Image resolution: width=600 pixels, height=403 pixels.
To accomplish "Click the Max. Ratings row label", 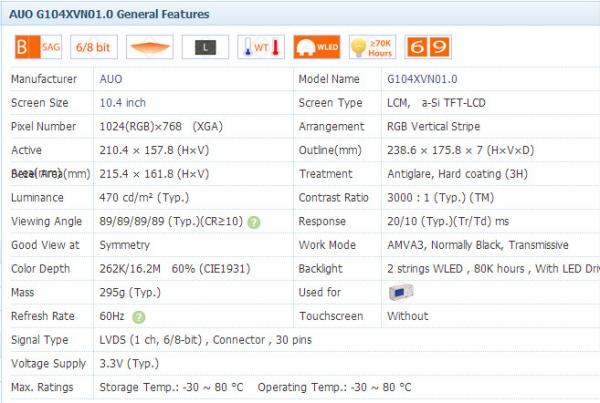I will [x=42, y=388].
